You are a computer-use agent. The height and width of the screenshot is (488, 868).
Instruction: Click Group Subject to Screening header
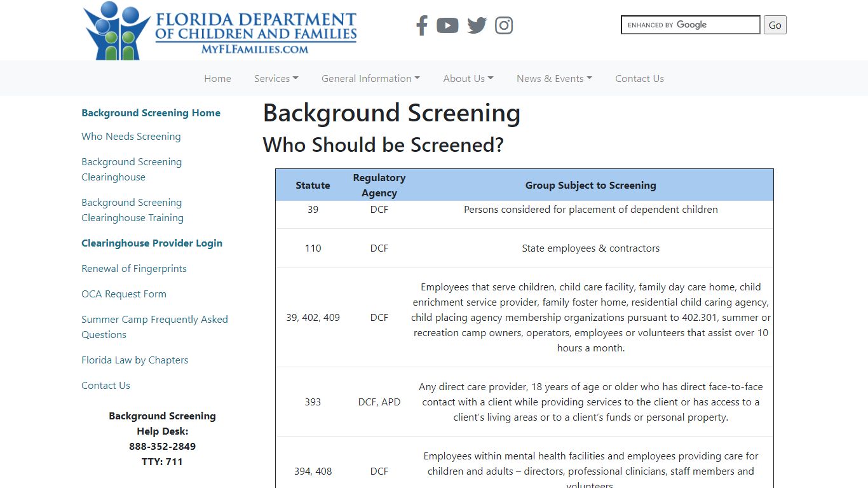coord(591,186)
